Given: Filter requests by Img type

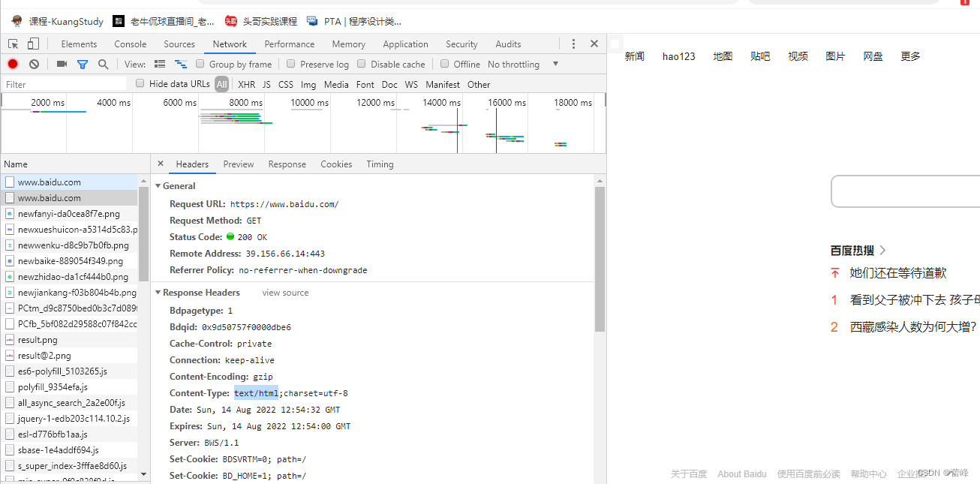Looking at the screenshot, I should 308,85.
